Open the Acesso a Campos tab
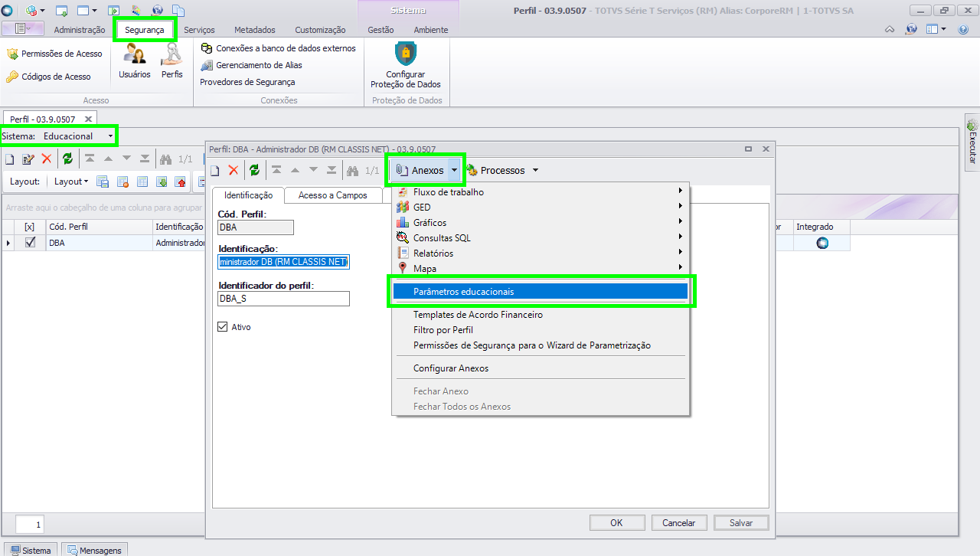 click(x=332, y=195)
